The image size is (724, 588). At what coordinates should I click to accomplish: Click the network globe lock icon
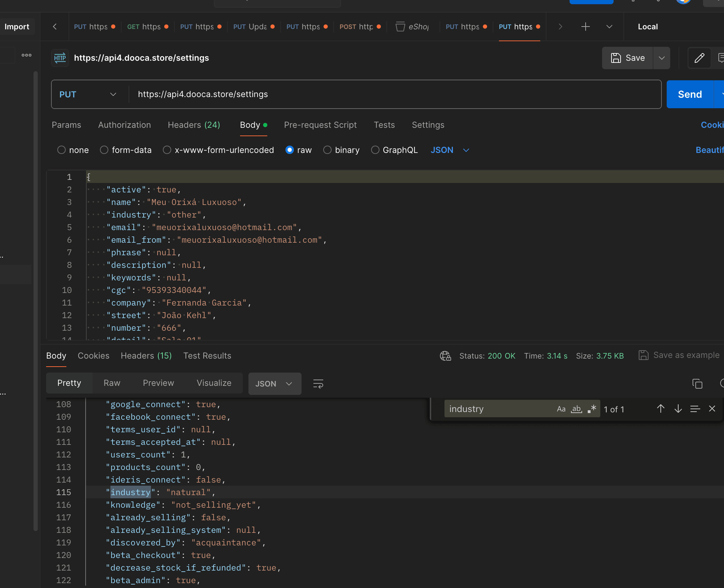pos(446,356)
